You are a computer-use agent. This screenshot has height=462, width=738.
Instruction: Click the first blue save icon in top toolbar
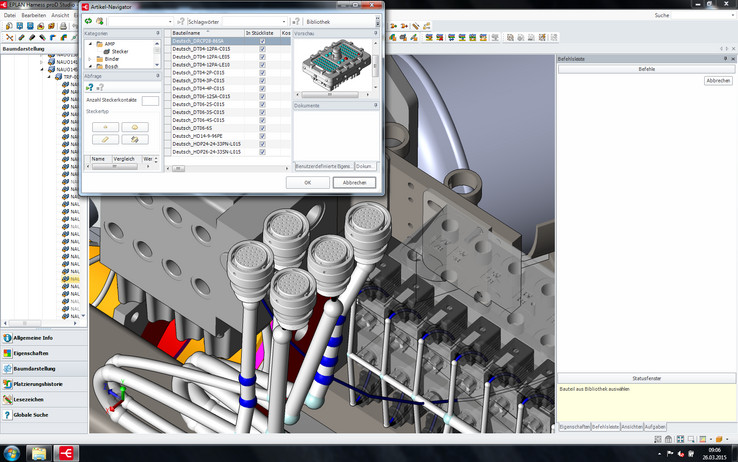tap(20, 26)
